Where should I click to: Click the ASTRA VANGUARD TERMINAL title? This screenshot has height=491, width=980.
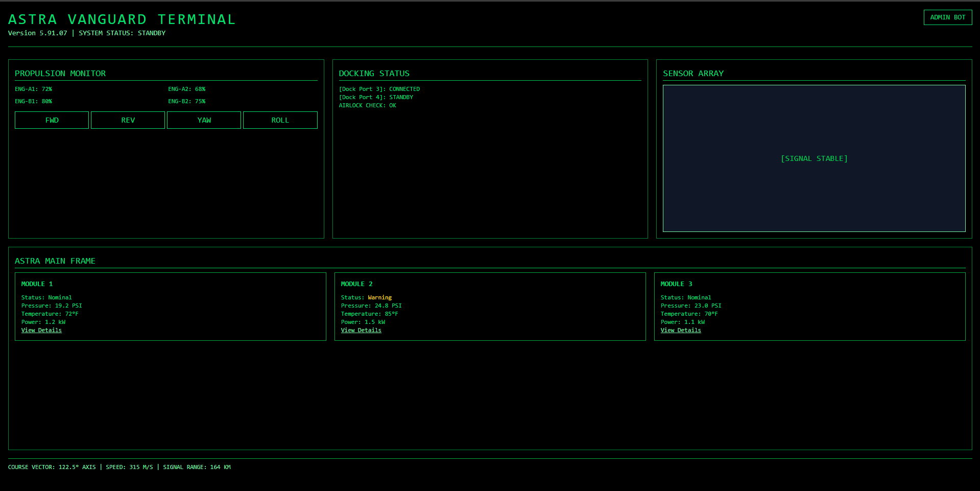pos(122,19)
